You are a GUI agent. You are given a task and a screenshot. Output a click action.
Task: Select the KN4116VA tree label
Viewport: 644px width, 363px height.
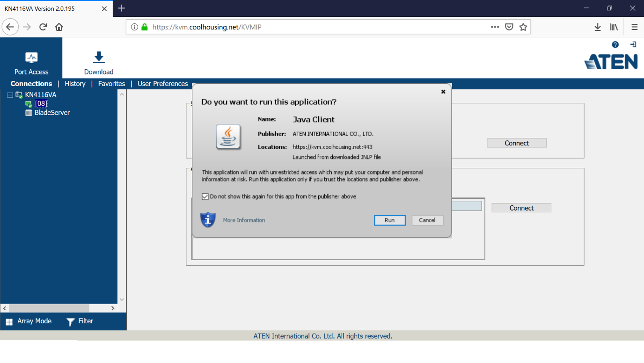click(x=41, y=95)
